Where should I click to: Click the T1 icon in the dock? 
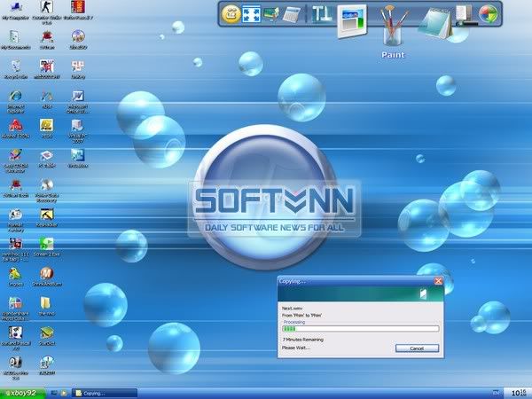tap(321, 14)
